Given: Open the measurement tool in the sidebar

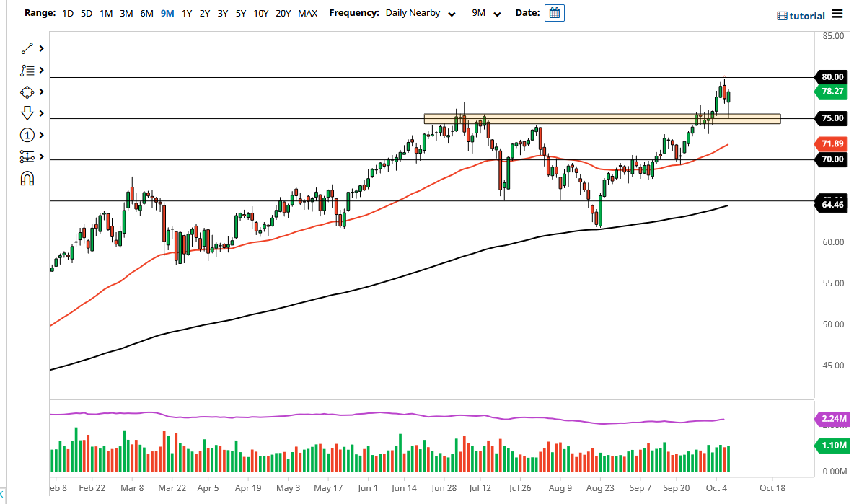Looking at the screenshot, I should [x=27, y=156].
